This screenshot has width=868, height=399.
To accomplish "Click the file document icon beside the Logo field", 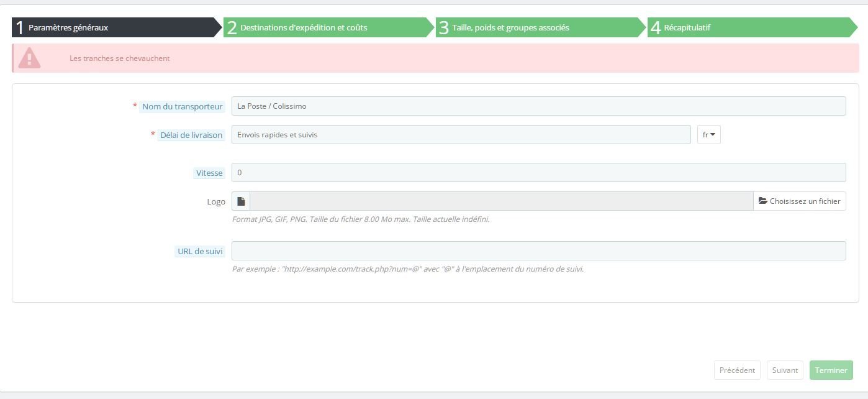I will (241, 201).
